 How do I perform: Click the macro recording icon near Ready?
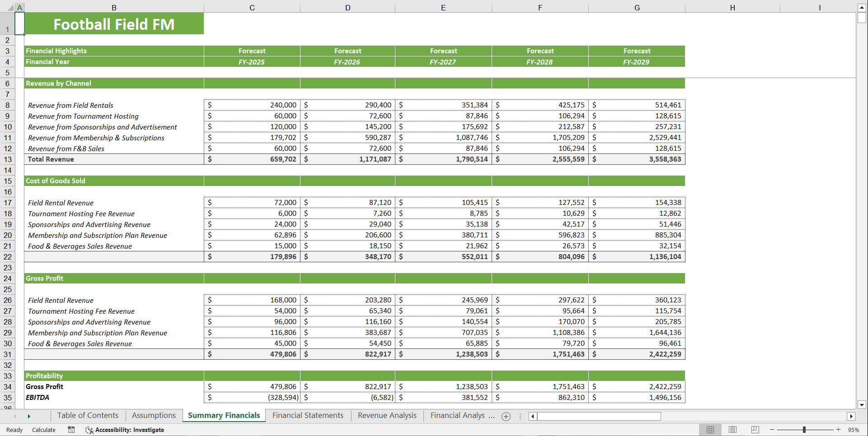(71, 430)
